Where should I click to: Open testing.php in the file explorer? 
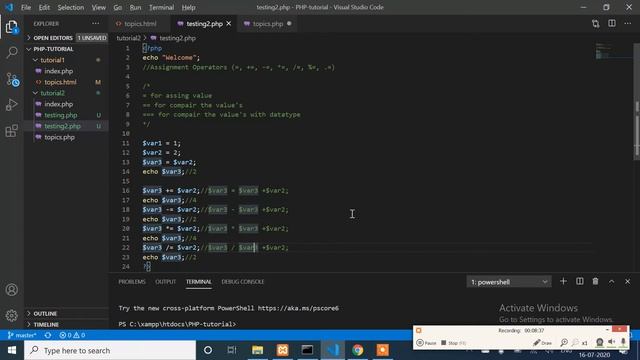(67, 115)
